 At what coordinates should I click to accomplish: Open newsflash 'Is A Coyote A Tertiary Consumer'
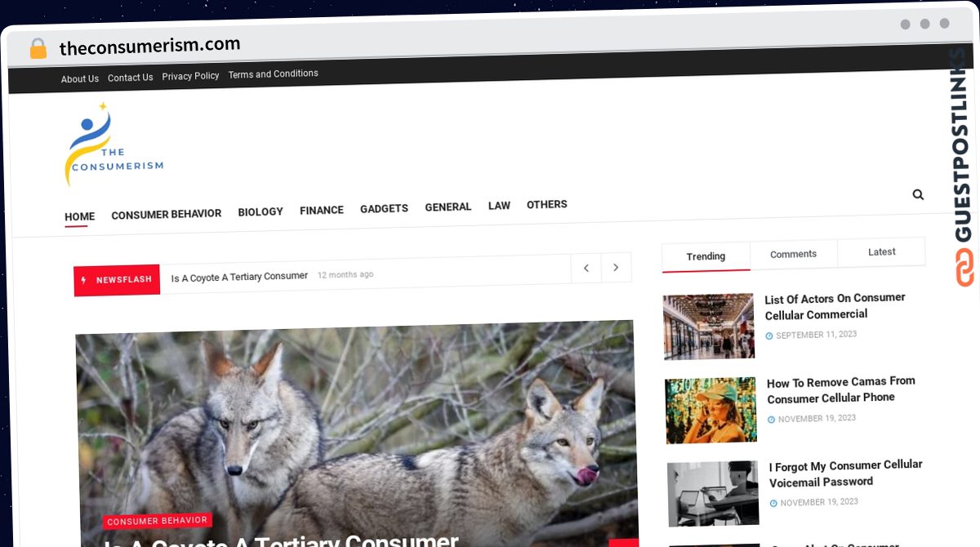(x=239, y=277)
